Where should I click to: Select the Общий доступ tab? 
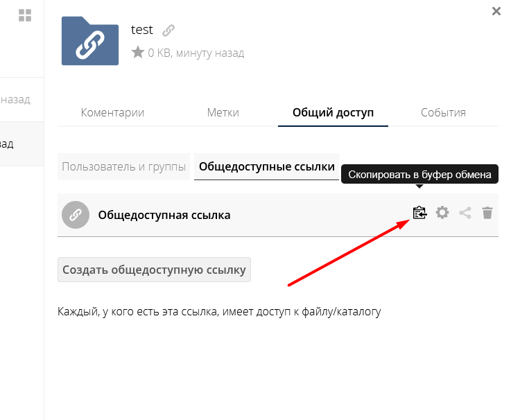click(x=333, y=112)
